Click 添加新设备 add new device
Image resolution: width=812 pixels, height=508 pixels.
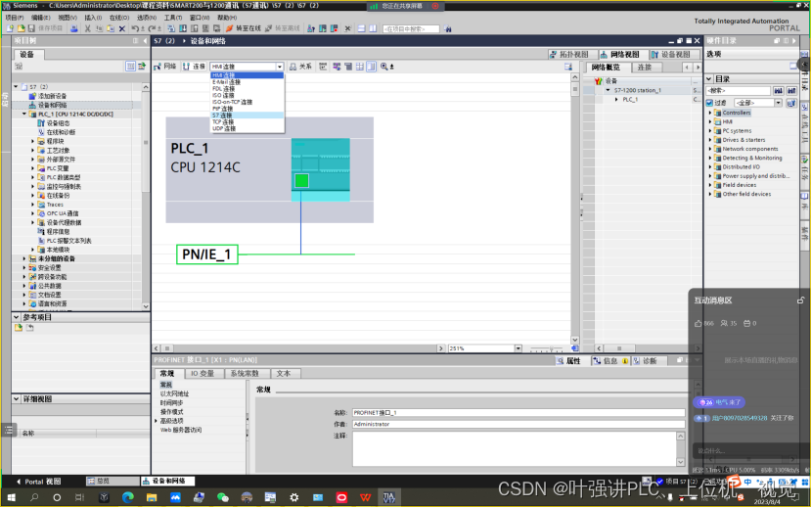(x=52, y=96)
